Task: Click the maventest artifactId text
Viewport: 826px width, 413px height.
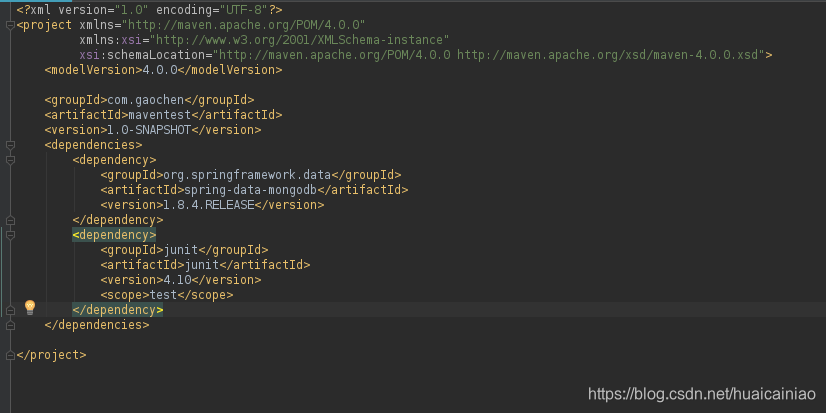Action: (x=160, y=115)
